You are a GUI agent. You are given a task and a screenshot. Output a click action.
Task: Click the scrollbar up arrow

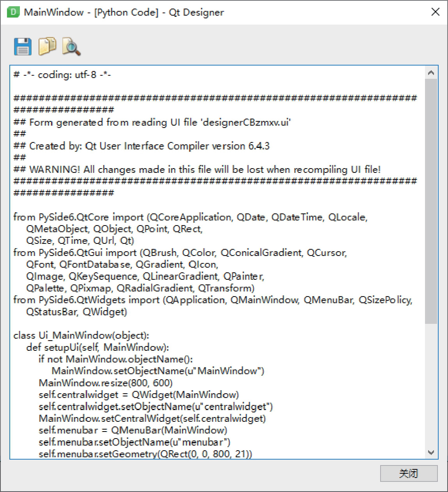coord(431,73)
